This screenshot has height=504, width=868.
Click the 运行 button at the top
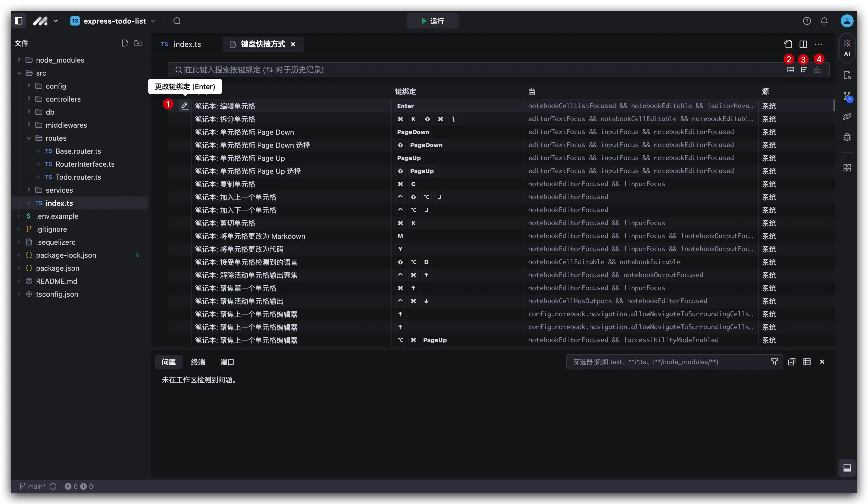(433, 21)
